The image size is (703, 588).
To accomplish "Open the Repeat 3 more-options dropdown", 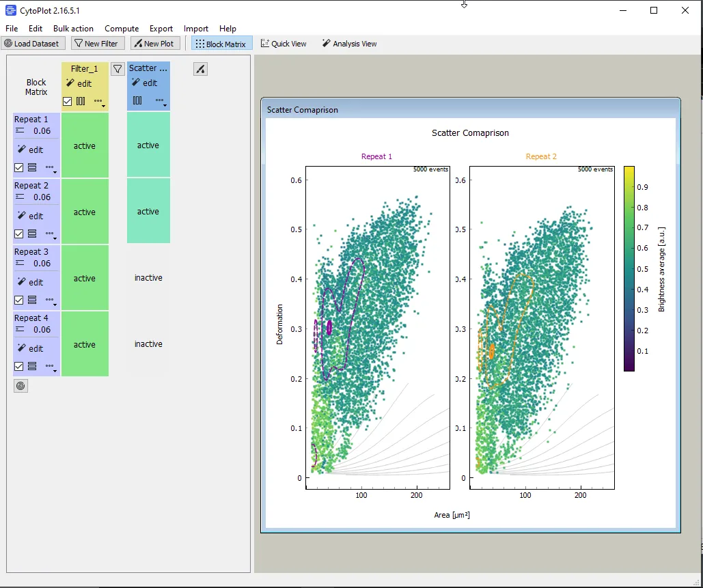I will (x=51, y=300).
